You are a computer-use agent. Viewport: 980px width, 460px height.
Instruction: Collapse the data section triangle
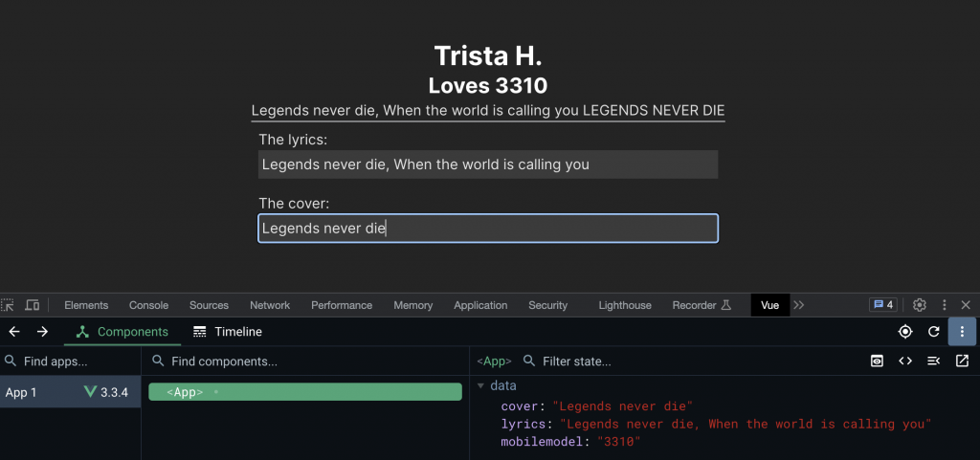(480, 386)
